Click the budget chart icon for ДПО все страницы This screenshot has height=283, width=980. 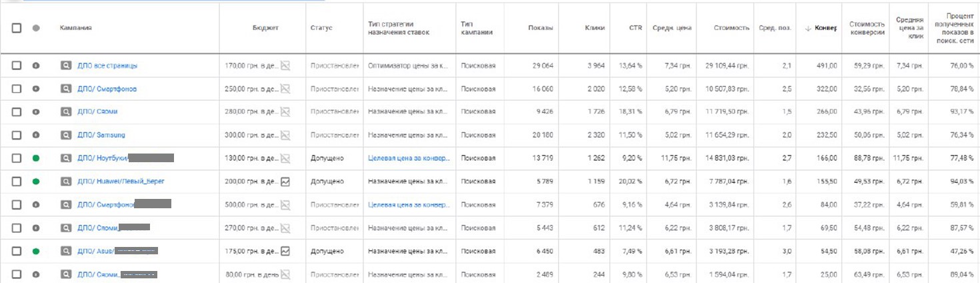pyautogui.click(x=285, y=65)
